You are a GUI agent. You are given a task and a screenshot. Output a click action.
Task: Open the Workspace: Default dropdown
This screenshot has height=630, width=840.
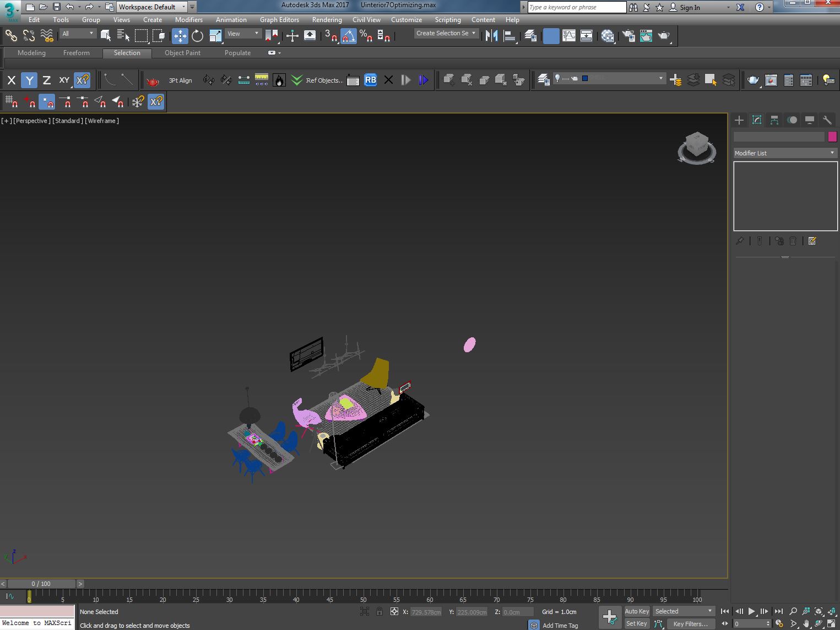pos(153,7)
